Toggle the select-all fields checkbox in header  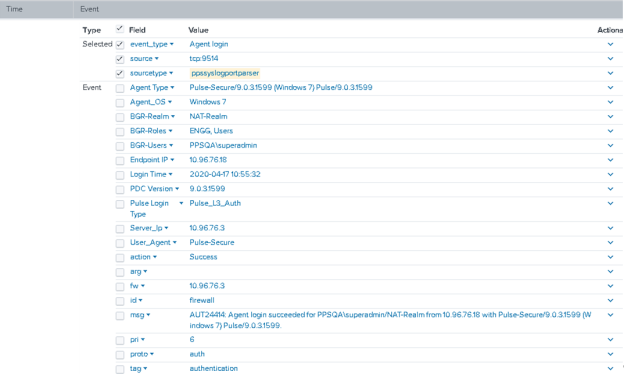119,29
